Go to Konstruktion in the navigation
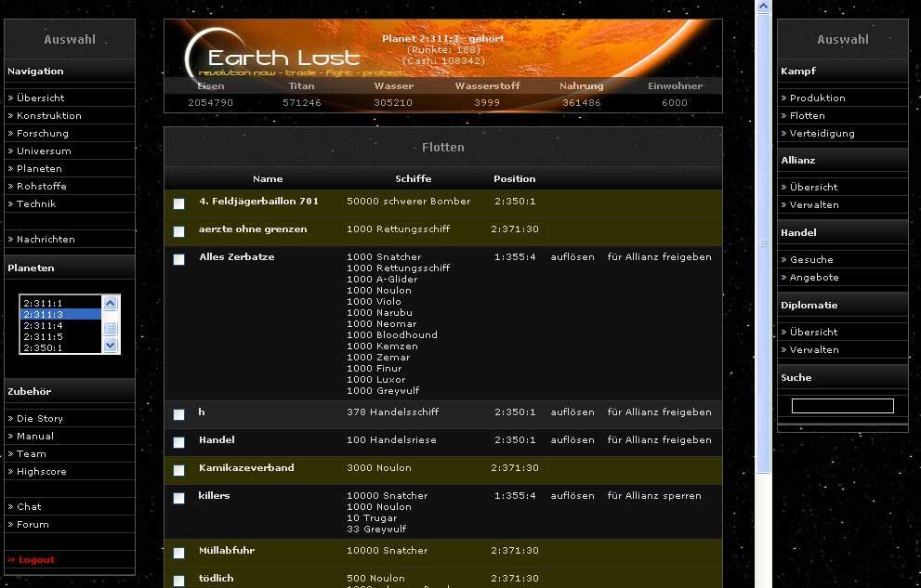The width and height of the screenshot is (921, 588). click(48, 115)
